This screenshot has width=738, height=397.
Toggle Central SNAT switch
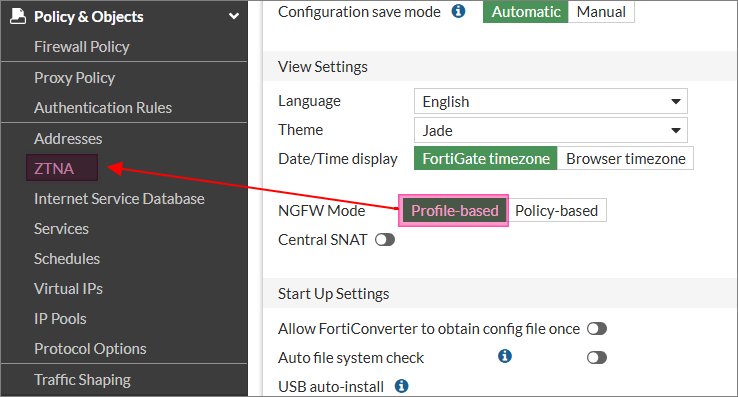[385, 240]
